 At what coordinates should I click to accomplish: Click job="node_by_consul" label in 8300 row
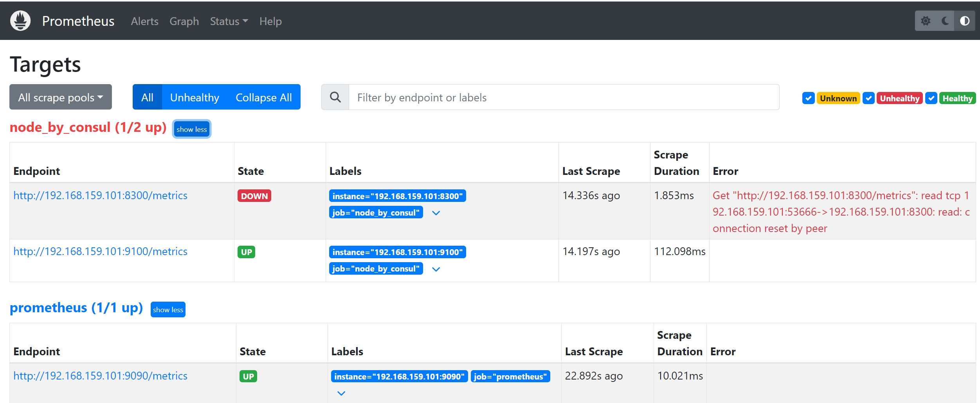(x=376, y=212)
